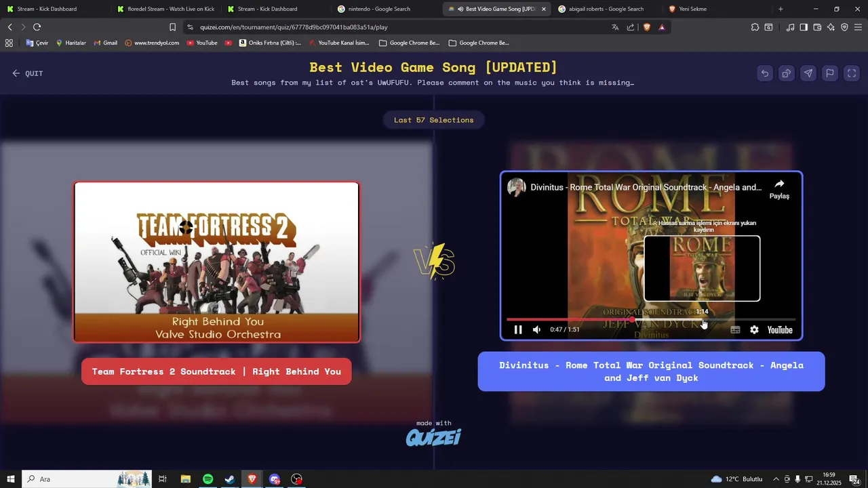The image size is (868, 488).
Task: Open the Haritalar bookmark
Action: point(71,43)
